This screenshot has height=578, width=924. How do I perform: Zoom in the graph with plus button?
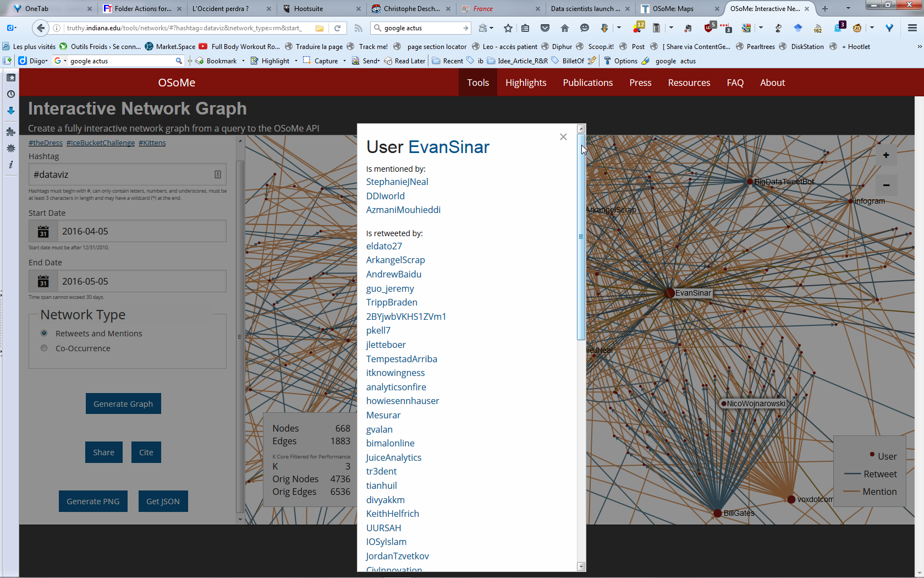pos(886,155)
